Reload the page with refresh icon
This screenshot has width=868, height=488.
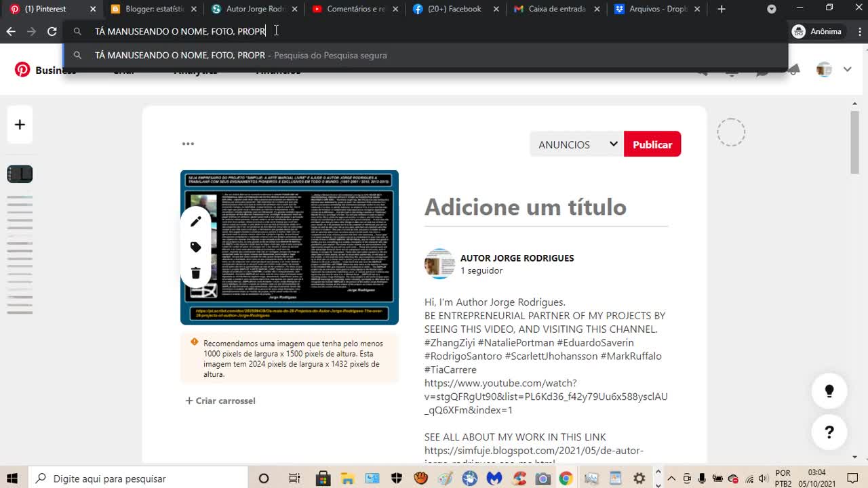[52, 32]
